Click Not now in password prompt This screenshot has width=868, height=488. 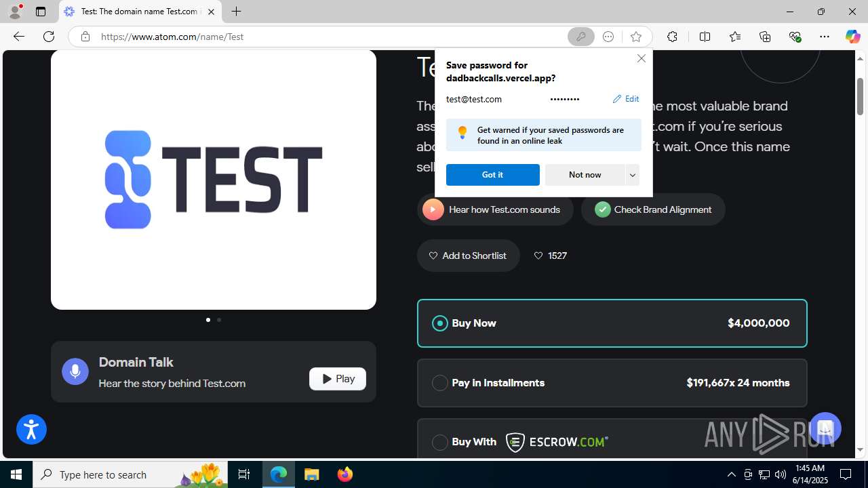pyautogui.click(x=585, y=175)
